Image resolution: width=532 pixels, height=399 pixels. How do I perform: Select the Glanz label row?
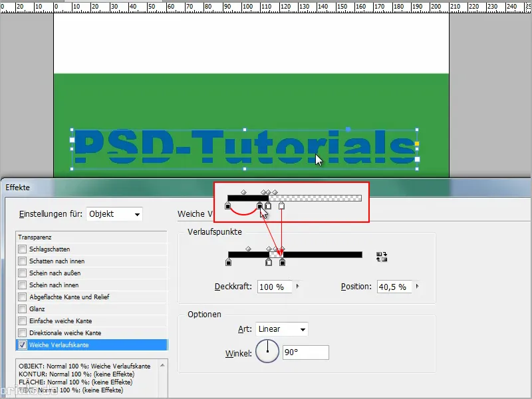(x=37, y=309)
